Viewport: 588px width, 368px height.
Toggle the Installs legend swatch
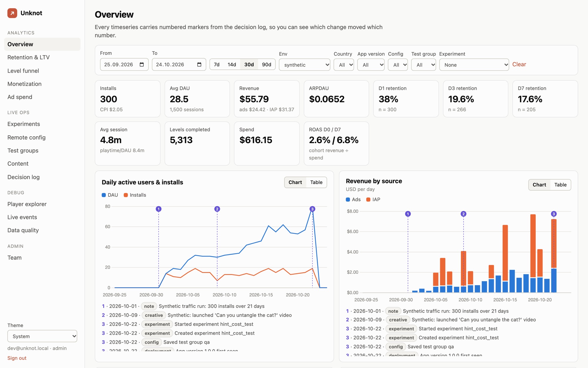click(126, 195)
